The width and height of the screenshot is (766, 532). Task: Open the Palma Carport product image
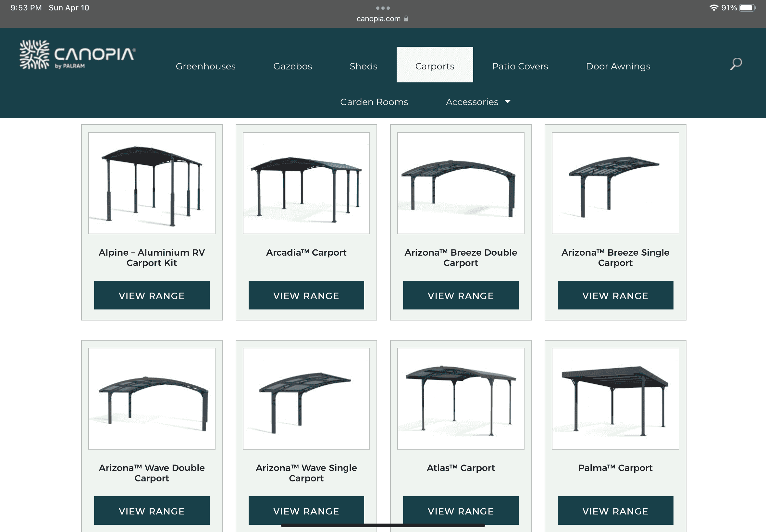tap(615, 399)
